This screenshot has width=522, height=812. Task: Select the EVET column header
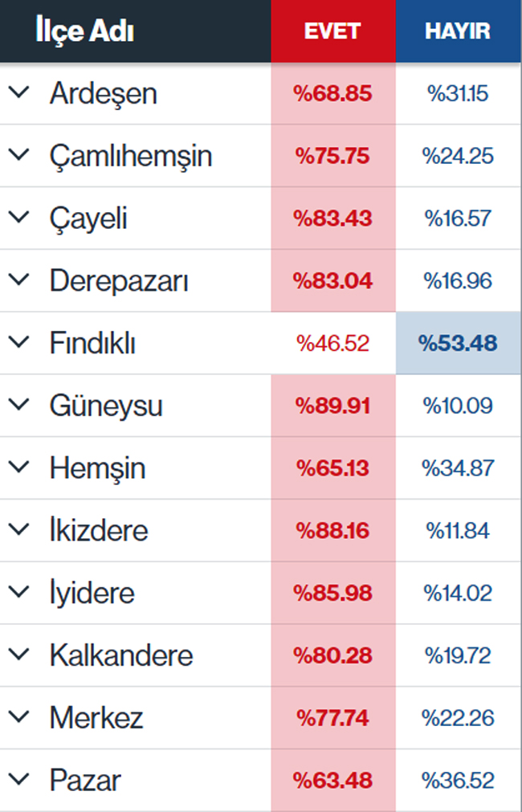332,31
